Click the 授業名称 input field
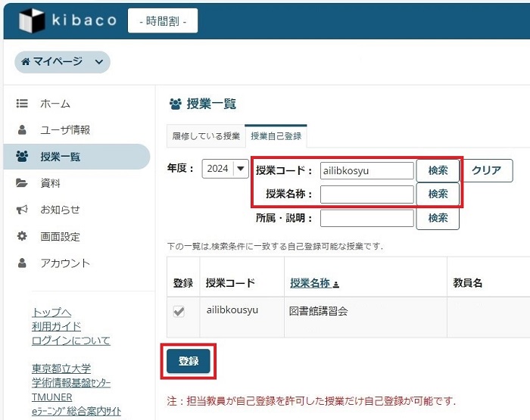 tap(366, 194)
